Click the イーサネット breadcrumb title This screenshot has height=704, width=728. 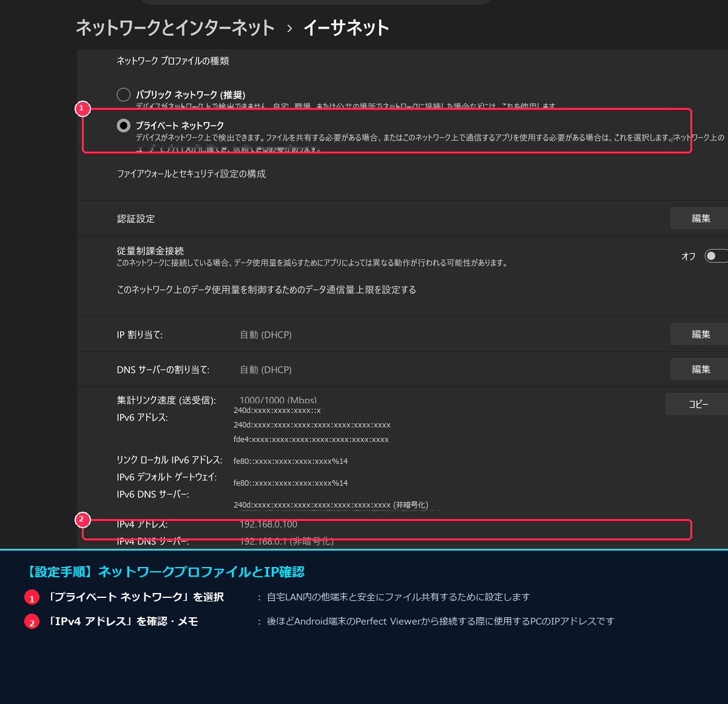click(x=346, y=27)
